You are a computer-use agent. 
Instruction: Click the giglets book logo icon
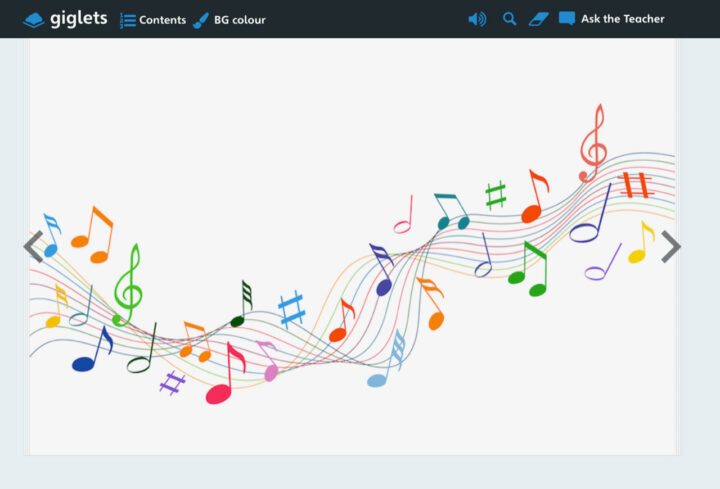pos(33,19)
